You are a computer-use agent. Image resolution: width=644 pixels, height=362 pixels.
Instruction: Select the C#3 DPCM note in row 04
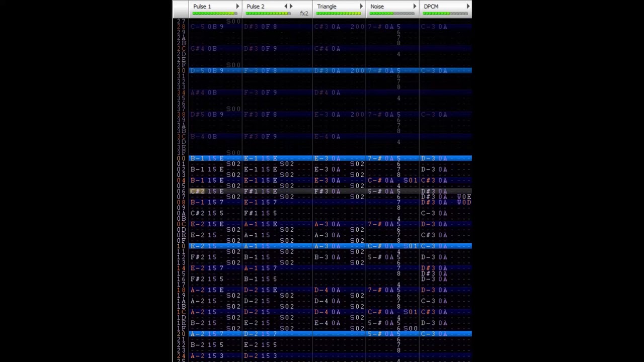tap(427, 180)
